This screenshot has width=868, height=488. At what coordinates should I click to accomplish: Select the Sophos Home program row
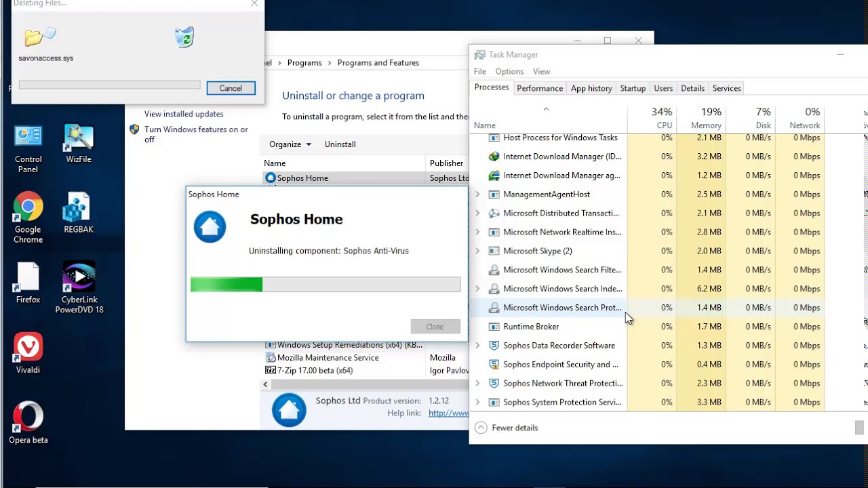(x=365, y=178)
